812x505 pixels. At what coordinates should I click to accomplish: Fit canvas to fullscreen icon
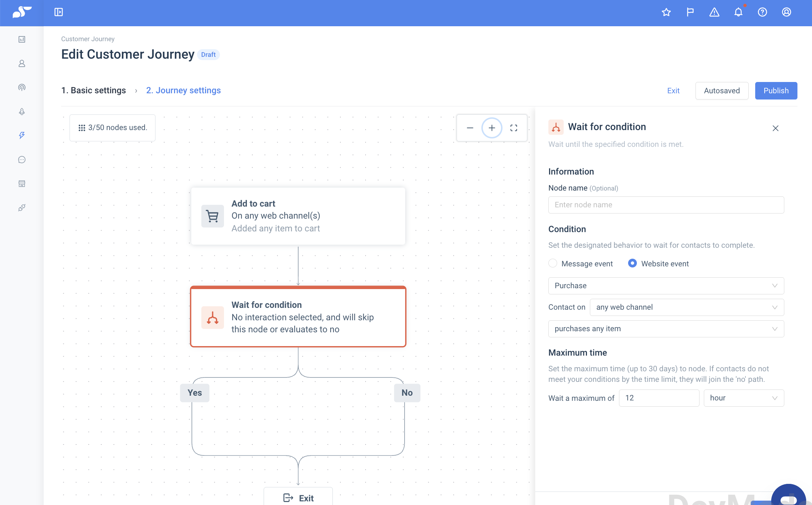pyautogui.click(x=514, y=128)
